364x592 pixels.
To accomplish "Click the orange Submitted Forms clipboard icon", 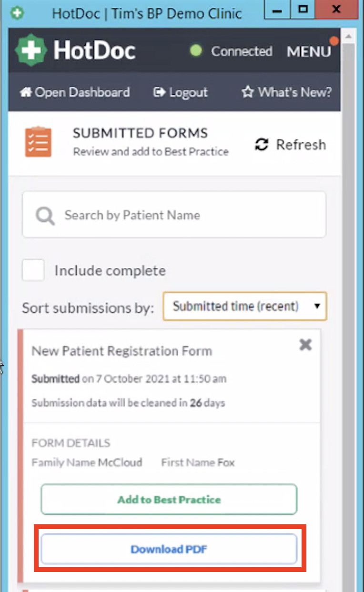I will coord(38,142).
